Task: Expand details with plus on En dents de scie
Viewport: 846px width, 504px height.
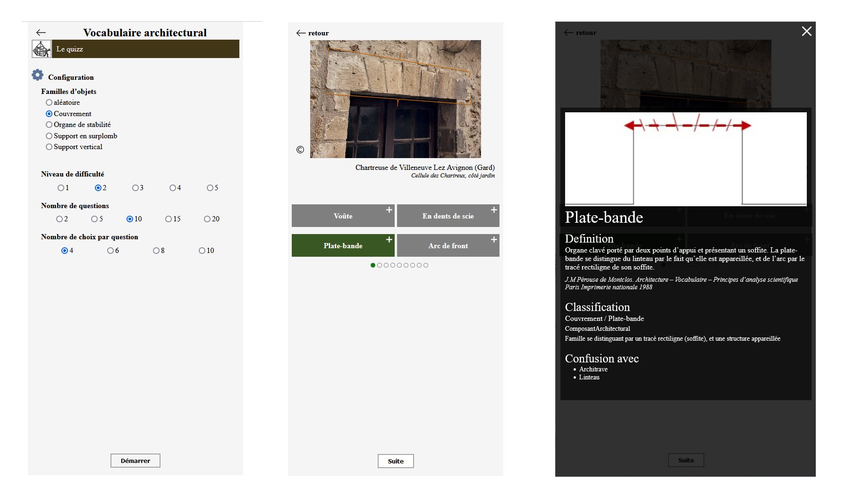Action: [494, 210]
